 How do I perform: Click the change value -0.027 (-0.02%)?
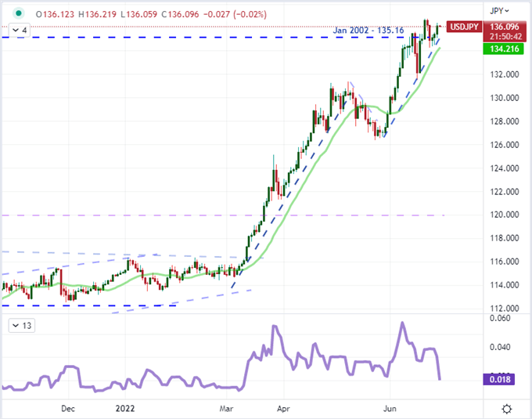(235, 14)
